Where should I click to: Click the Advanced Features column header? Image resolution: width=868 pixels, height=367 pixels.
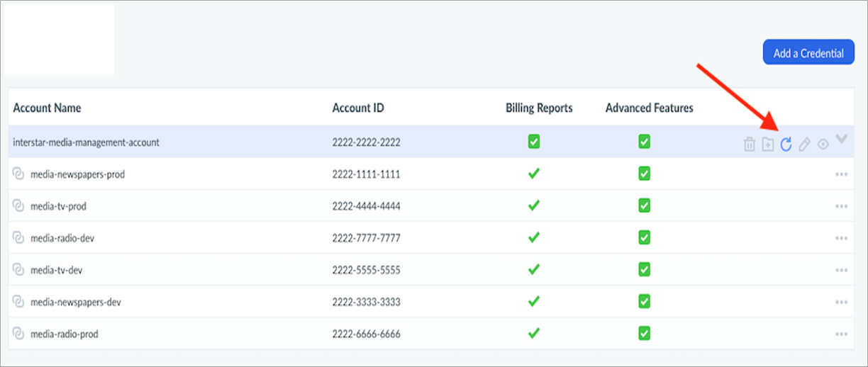[x=650, y=108]
